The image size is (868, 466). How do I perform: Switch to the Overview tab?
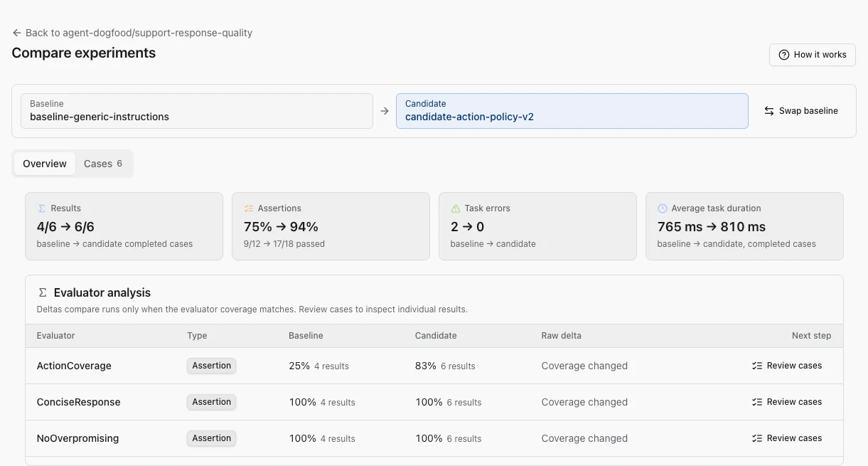(x=45, y=164)
